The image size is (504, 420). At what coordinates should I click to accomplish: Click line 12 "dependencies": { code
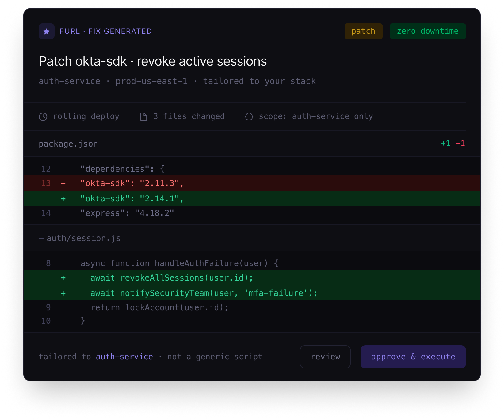coord(252,169)
